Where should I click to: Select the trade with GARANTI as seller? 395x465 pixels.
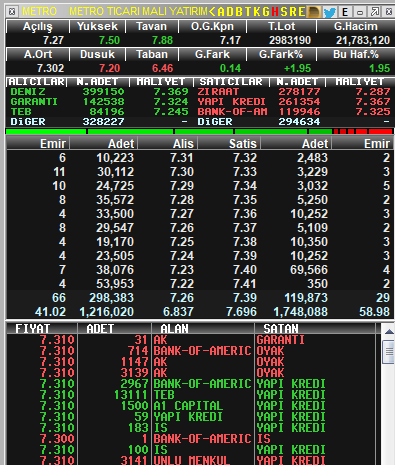[191, 340]
